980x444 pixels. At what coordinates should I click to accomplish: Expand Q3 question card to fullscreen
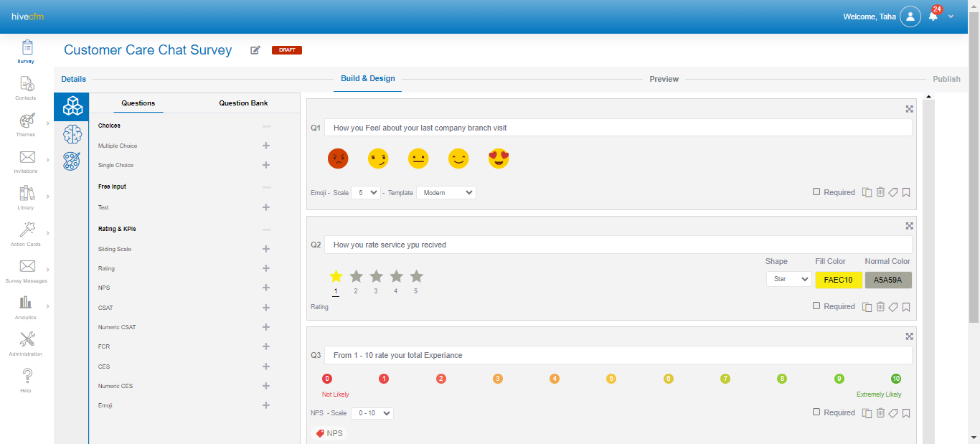click(x=909, y=336)
